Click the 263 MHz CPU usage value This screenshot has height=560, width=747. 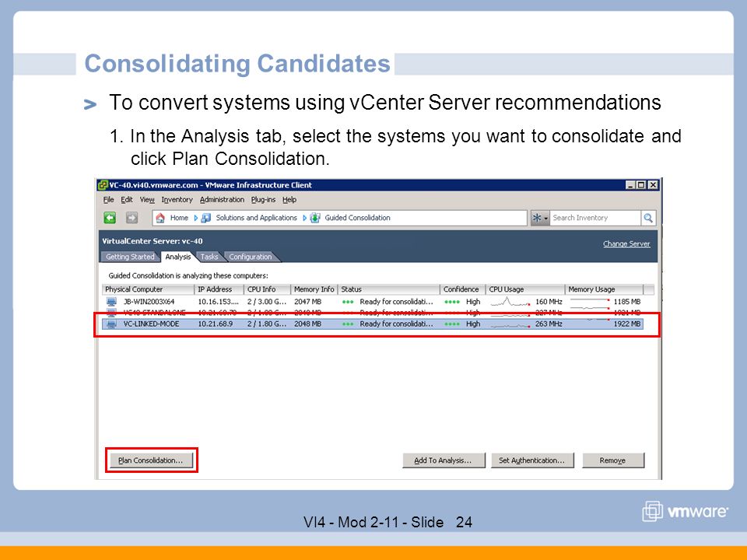click(549, 324)
